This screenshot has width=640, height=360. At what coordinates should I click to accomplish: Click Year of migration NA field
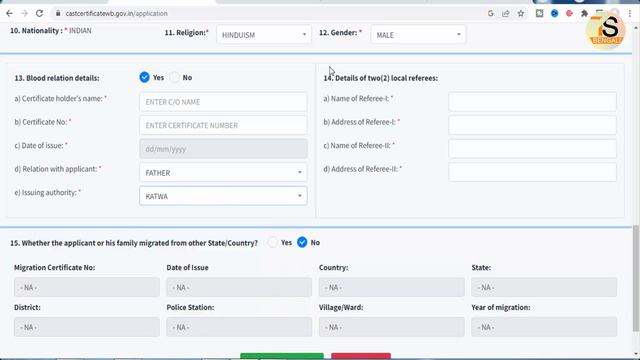pyautogui.click(x=544, y=327)
